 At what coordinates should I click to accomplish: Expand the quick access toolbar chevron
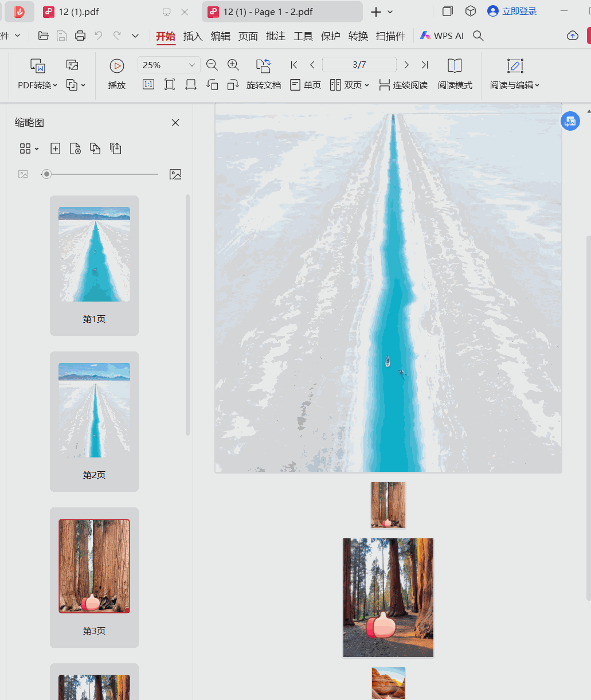click(x=135, y=36)
